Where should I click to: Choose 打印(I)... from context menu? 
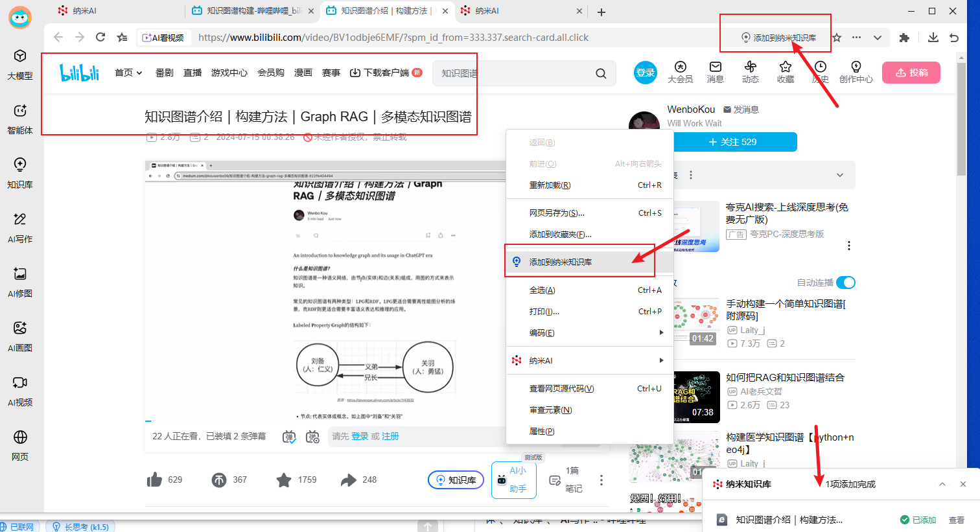(x=590, y=312)
